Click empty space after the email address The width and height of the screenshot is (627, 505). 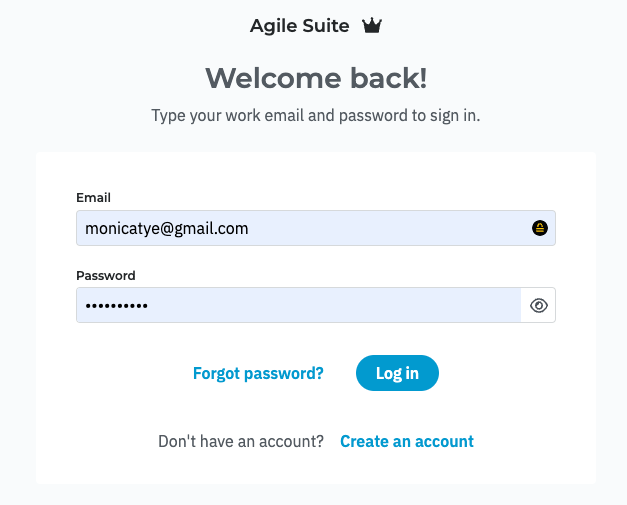point(388,228)
